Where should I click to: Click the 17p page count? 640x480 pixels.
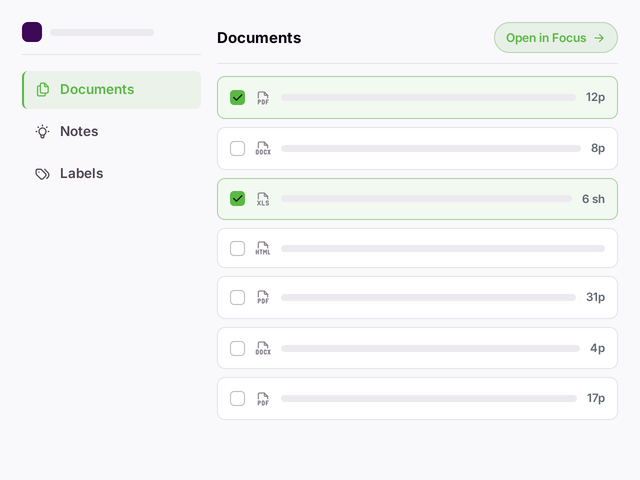click(x=596, y=398)
